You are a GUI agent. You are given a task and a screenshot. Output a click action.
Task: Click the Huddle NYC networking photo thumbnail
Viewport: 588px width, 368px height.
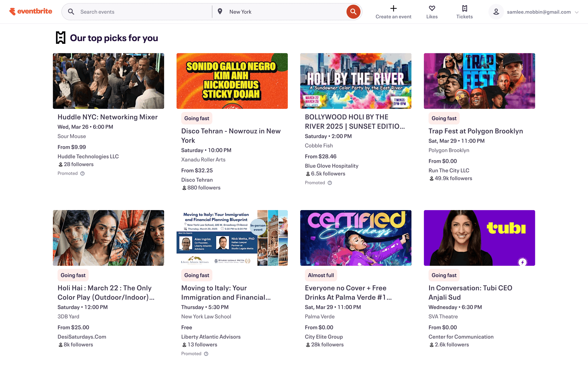coord(108,81)
